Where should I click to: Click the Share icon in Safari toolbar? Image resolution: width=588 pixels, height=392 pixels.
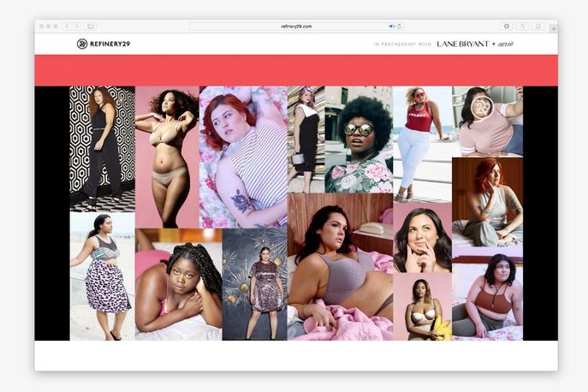(x=522, y=27)
